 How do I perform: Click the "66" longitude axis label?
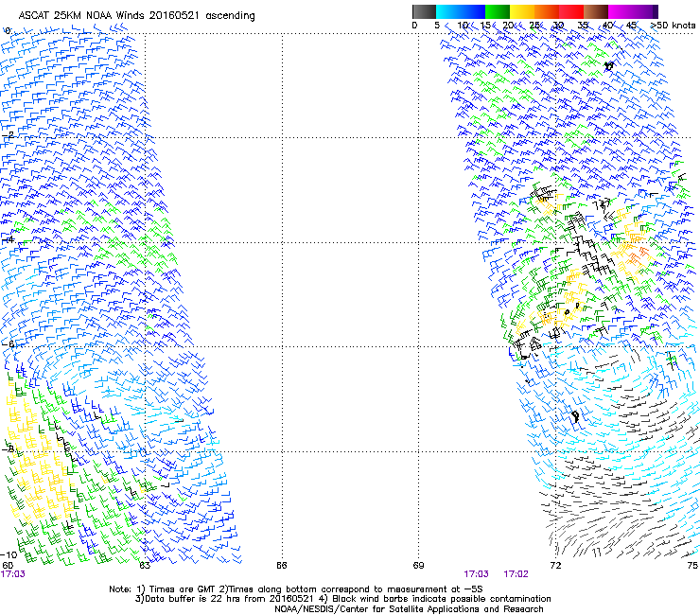[281, 566]
